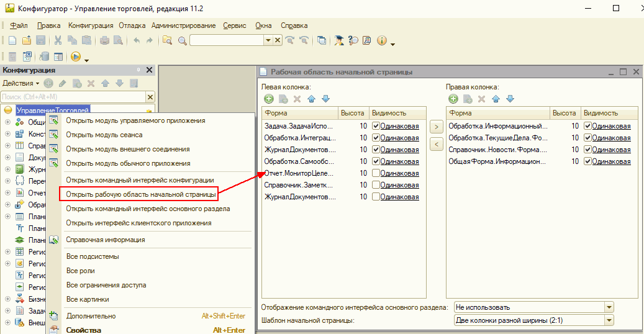Open the toolbar options arrow after the info icon
The height and width of the screenshot is (334, 644).
[x=392, y=43]
